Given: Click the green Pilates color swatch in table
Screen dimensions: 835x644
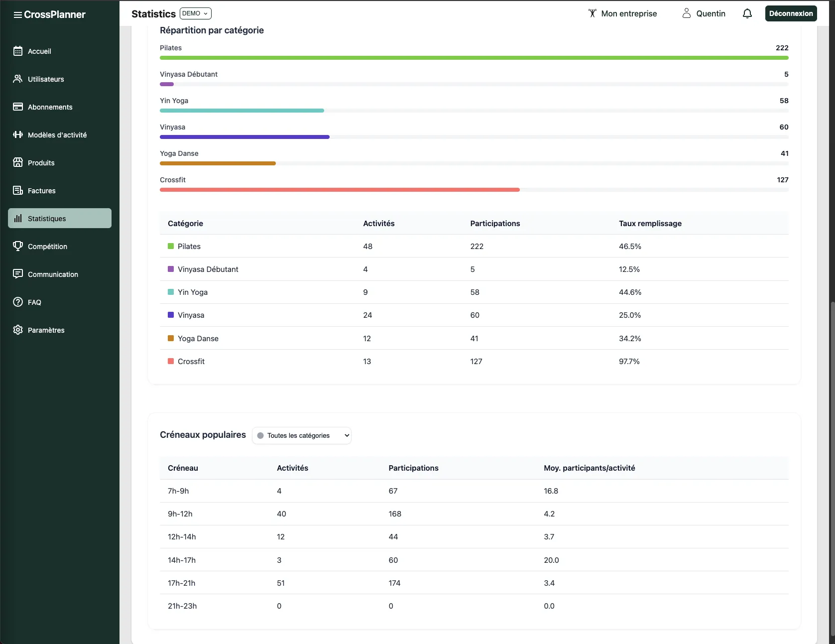Looking at the screenshot, I should pyautogui.click(x=171, y=246).
